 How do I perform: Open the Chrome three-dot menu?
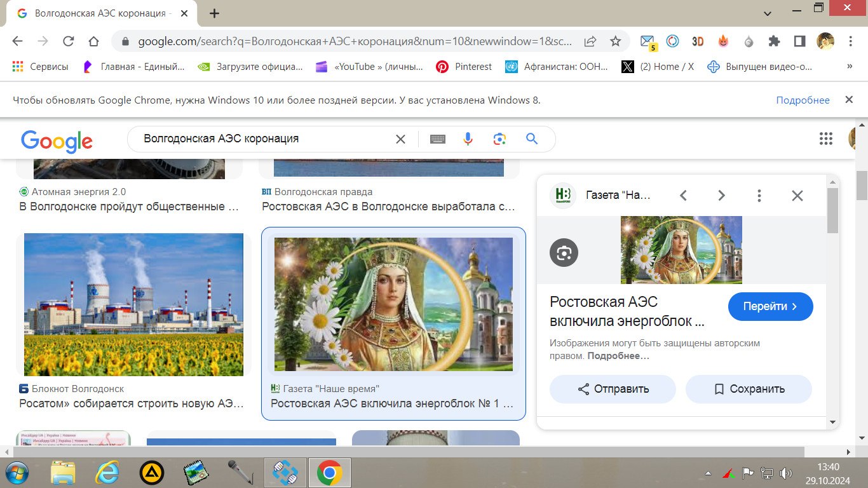(x=851, y=41)
